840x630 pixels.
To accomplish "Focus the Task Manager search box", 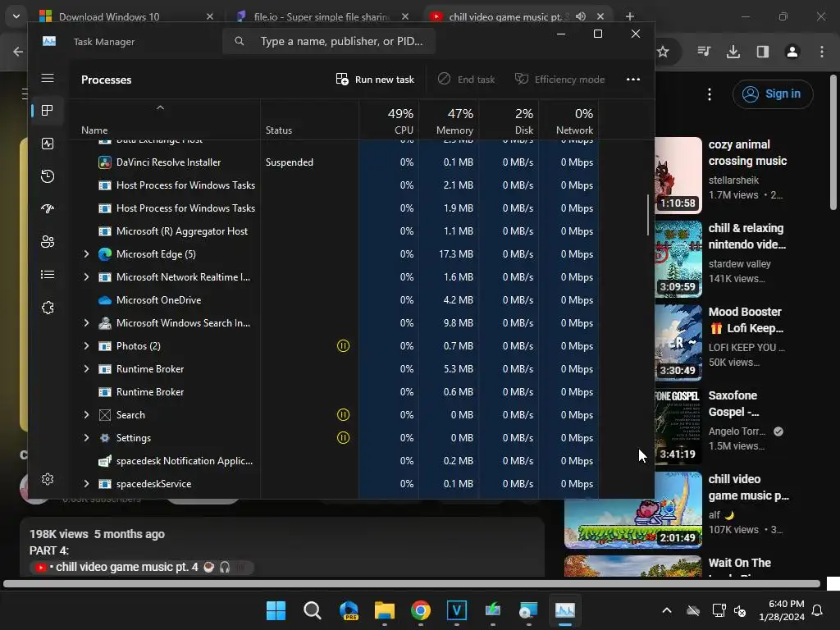I will click(x=329, y=41).
